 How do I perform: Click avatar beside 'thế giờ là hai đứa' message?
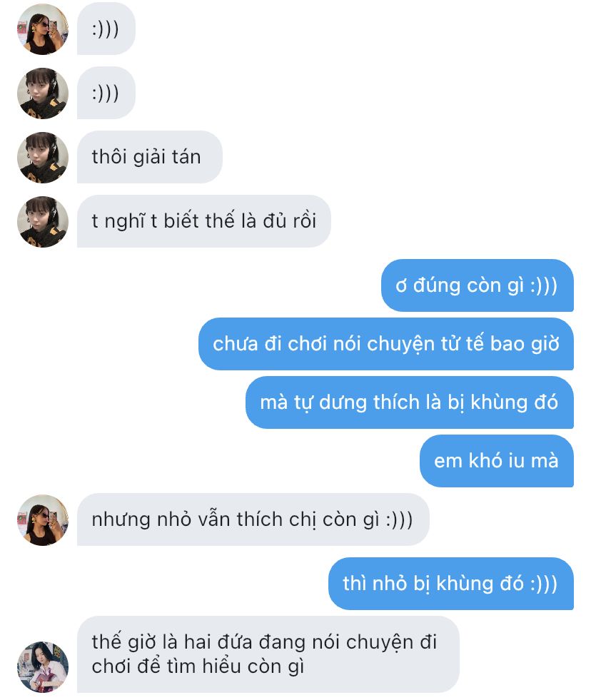click(x=42, y=667)
